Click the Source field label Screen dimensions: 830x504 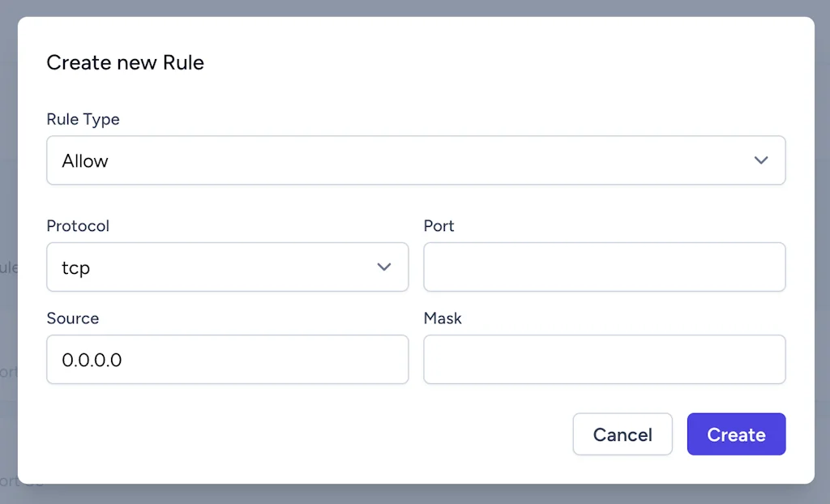pyautogui.click(x=73, y=318)
